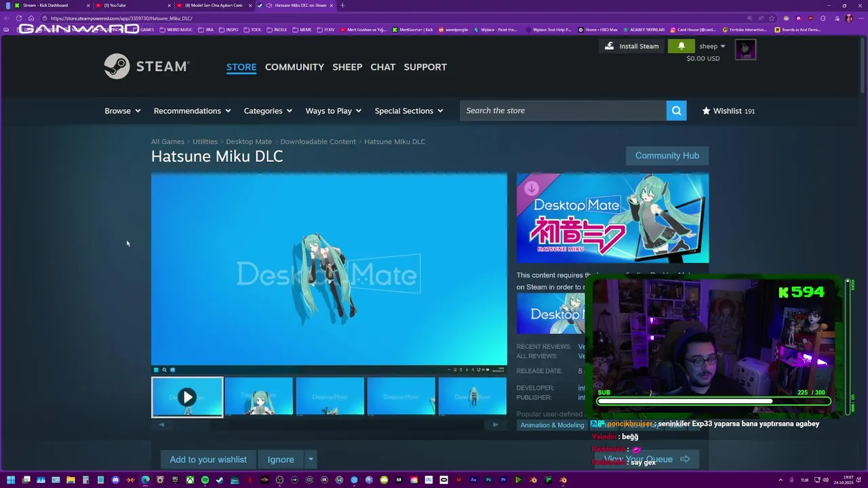This screenshot has width=868, height=488.
Task: Open the green notifications bell
Action: coord(681,46)
